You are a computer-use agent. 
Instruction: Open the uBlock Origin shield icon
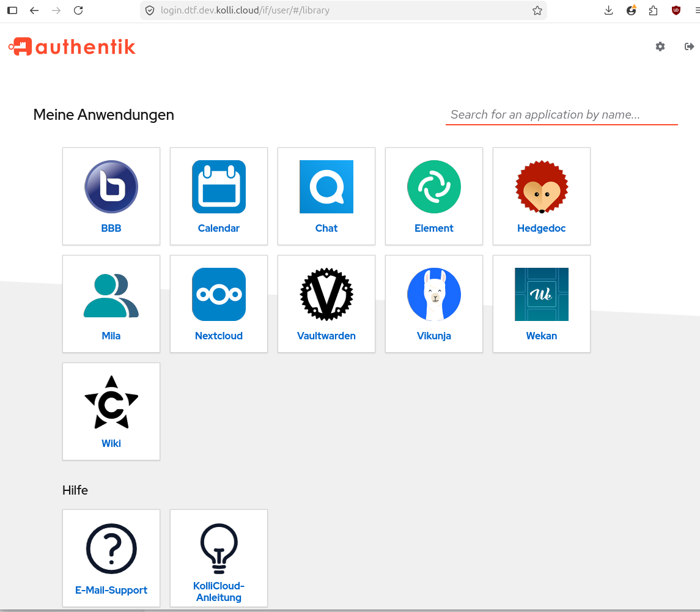pyautogui.click(x=676, y=10)
